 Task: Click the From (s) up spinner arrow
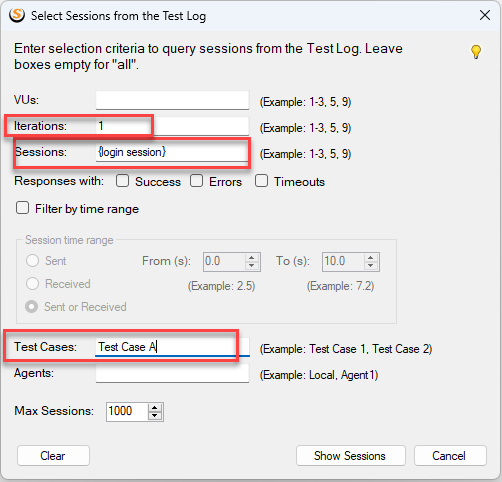coord(252,258)
